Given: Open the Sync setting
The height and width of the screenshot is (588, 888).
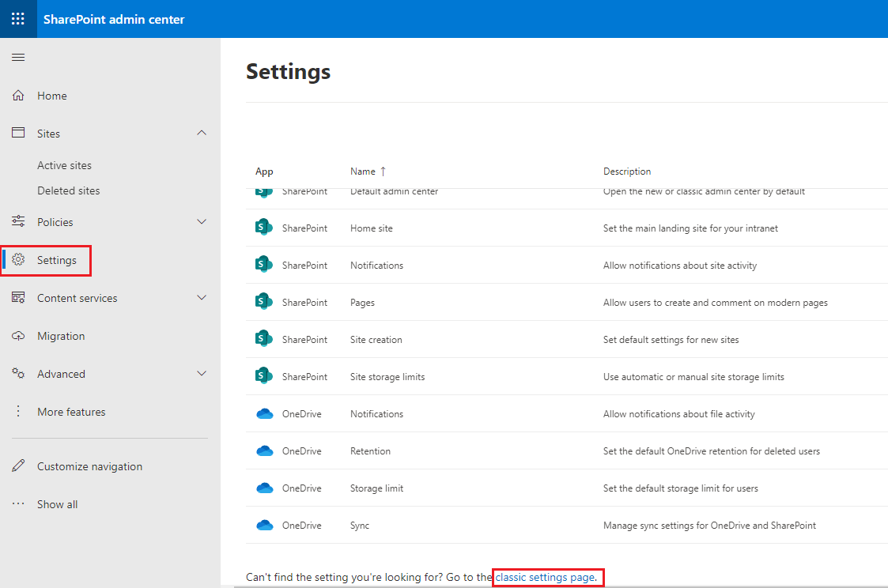Looking at the screenshot, I should tap(360, 526).
